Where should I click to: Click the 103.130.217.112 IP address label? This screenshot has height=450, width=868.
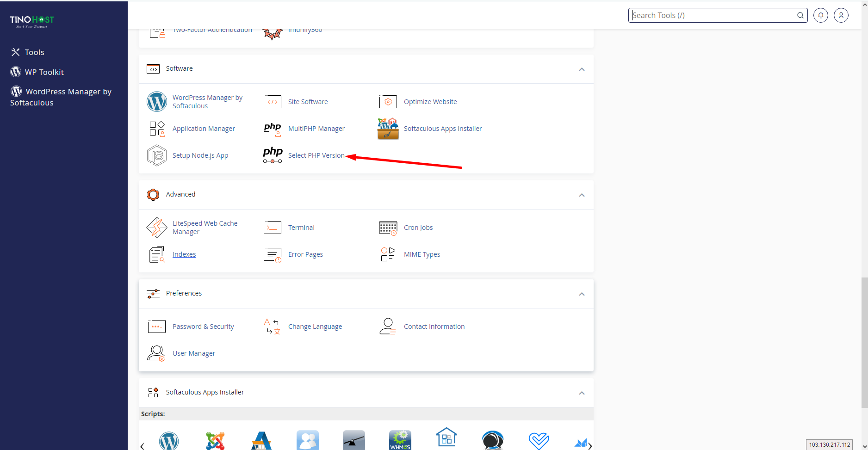[830, 444]
